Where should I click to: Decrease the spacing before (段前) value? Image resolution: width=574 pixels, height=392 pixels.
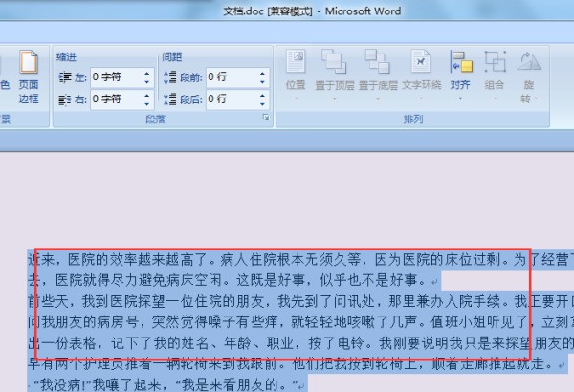point(262,82)
